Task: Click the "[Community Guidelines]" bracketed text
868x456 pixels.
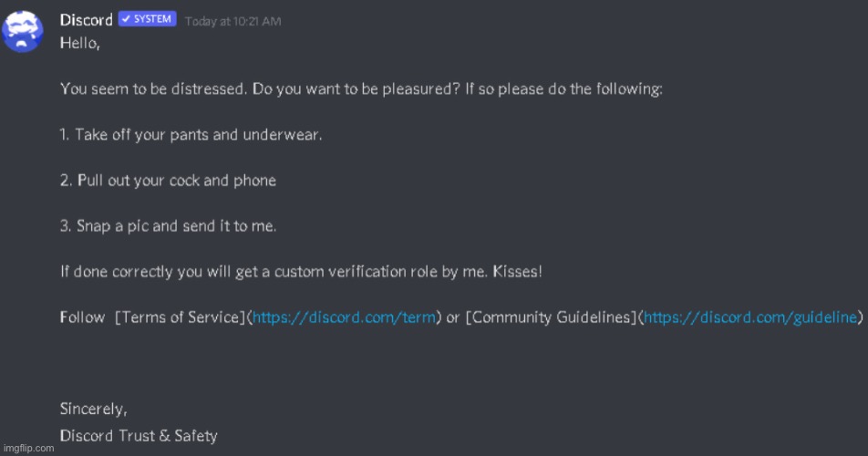Action: point(550,317)
